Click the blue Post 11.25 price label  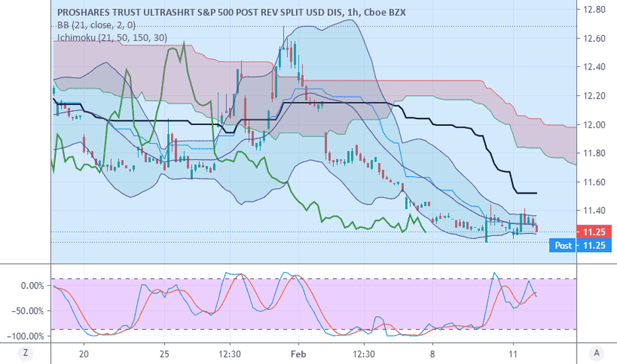[x=581, y=246]
